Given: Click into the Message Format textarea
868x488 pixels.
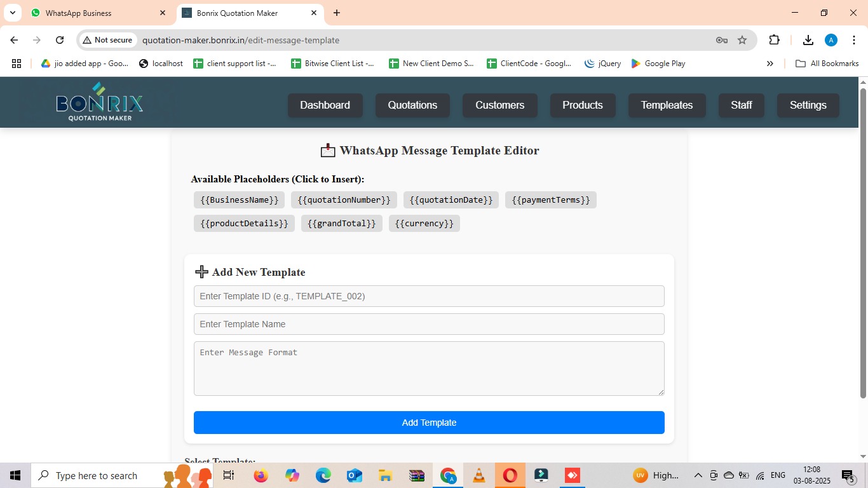Looking at the screenshot, I should 429,369.
